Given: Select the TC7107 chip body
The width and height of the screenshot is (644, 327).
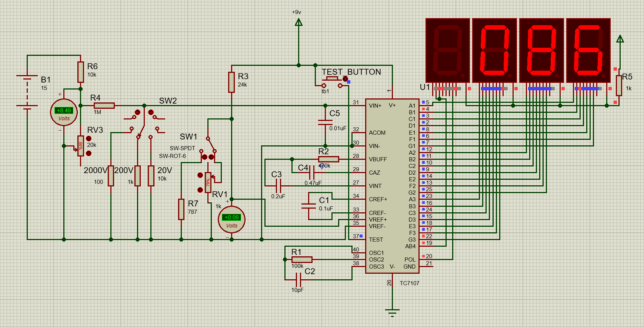Looking at the screenshot, I should [x=392, y=185].
